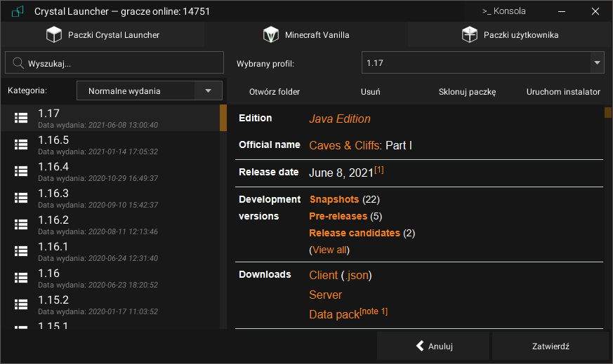Select version 1.15.2 in the list
The width and height of the screenshot is (613, 364).
tap(110, 304)
